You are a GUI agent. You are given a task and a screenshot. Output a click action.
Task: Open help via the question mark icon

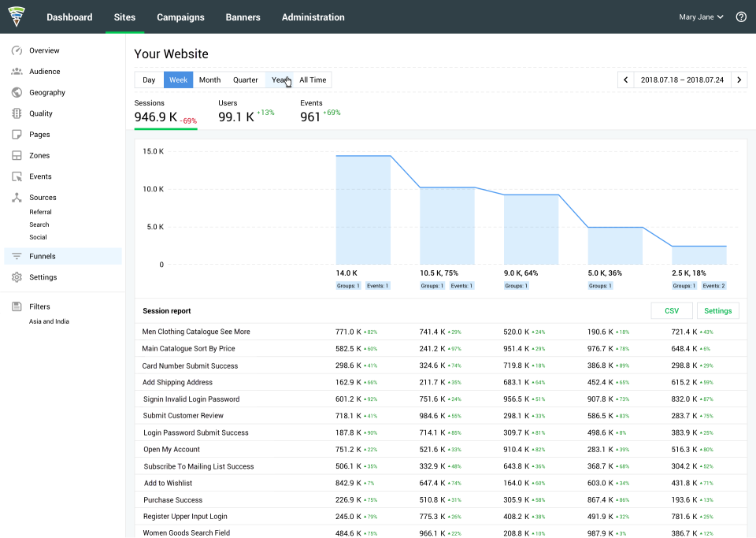pos(741,17)
